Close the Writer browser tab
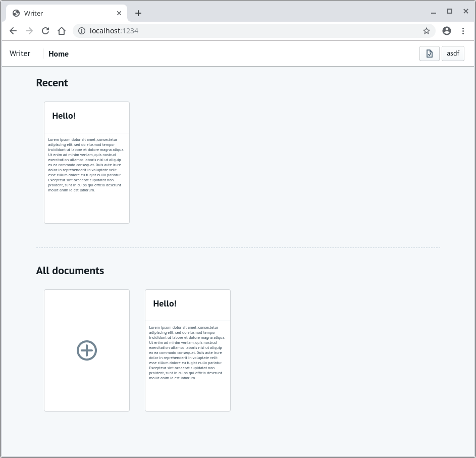The width and height of the screenshot is (476, 458). [x=119, y=13]
